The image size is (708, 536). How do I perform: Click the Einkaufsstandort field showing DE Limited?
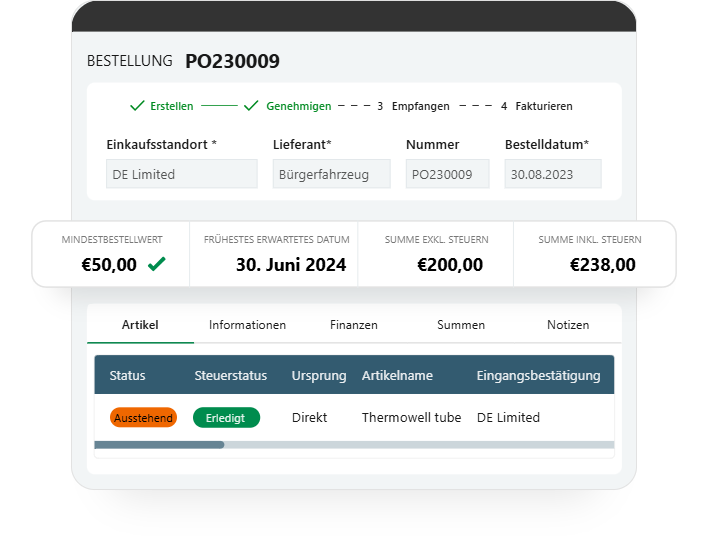(181, 174)
